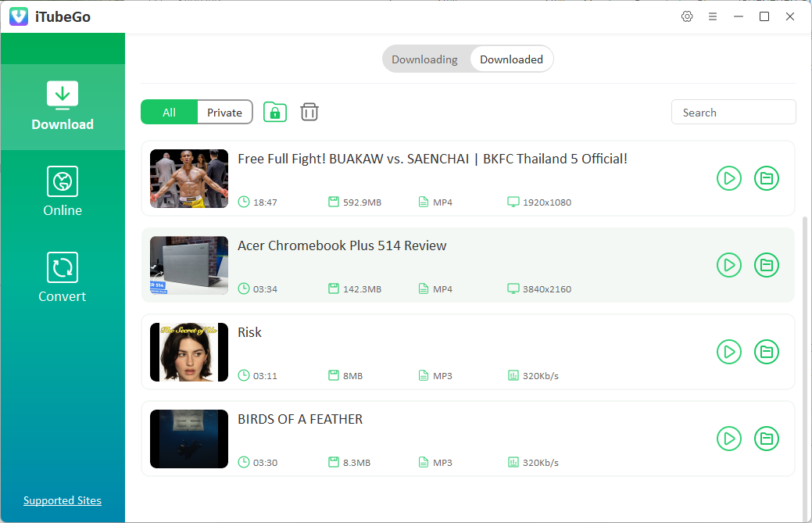812x523 pixels.
Task: Click inside the Search box
Action: point(733,112)
